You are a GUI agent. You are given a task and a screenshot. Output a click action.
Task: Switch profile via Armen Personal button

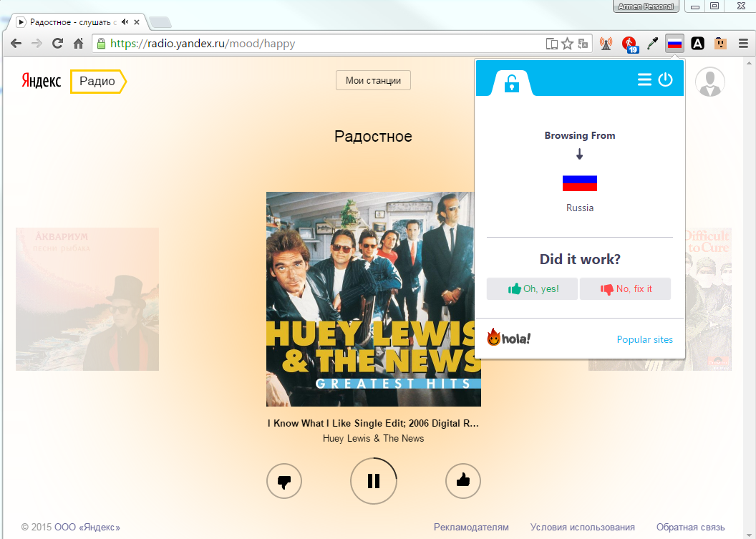point(646,6)
